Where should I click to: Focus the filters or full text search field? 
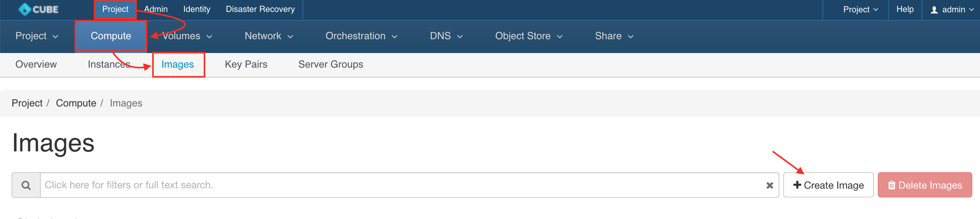pyautogui.click(x=402, y=185)
